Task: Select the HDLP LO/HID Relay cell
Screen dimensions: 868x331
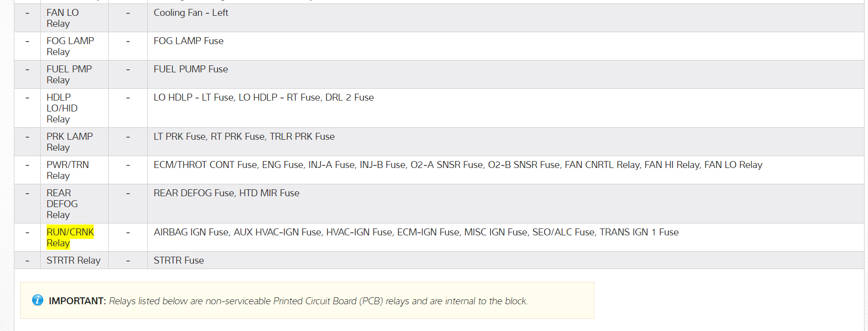Action: point(62,108)
